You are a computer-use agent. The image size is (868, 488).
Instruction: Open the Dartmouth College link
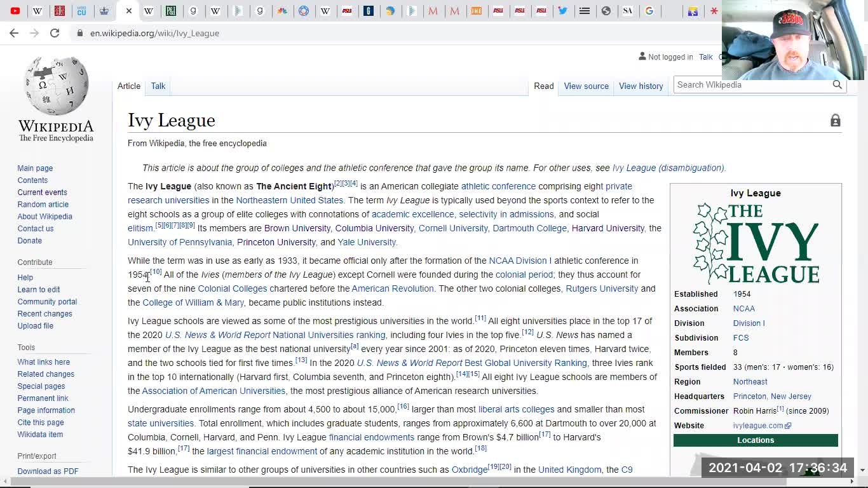point(529,228)
